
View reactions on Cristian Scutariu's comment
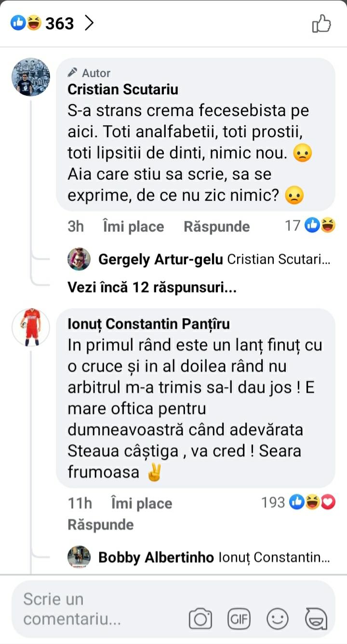point(310,225)
